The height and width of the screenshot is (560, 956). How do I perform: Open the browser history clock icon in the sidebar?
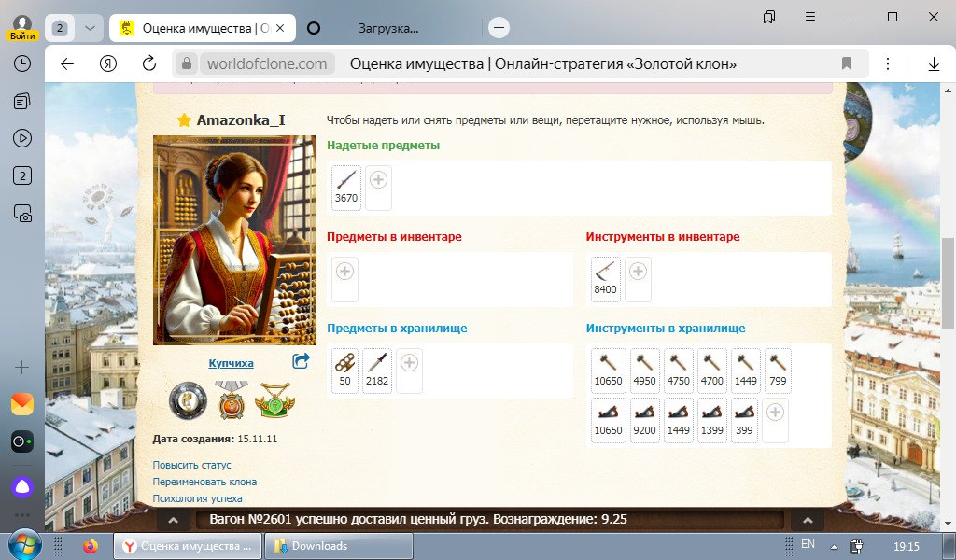point(22,64)
